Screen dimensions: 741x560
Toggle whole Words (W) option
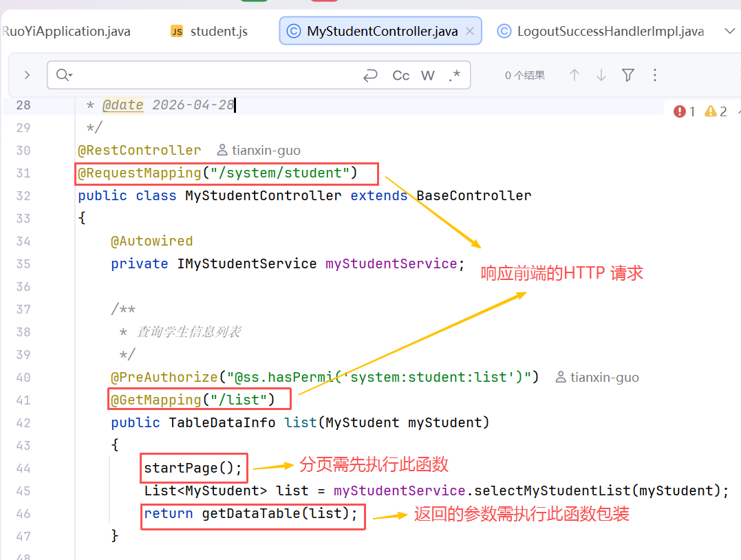pos(428,76)
